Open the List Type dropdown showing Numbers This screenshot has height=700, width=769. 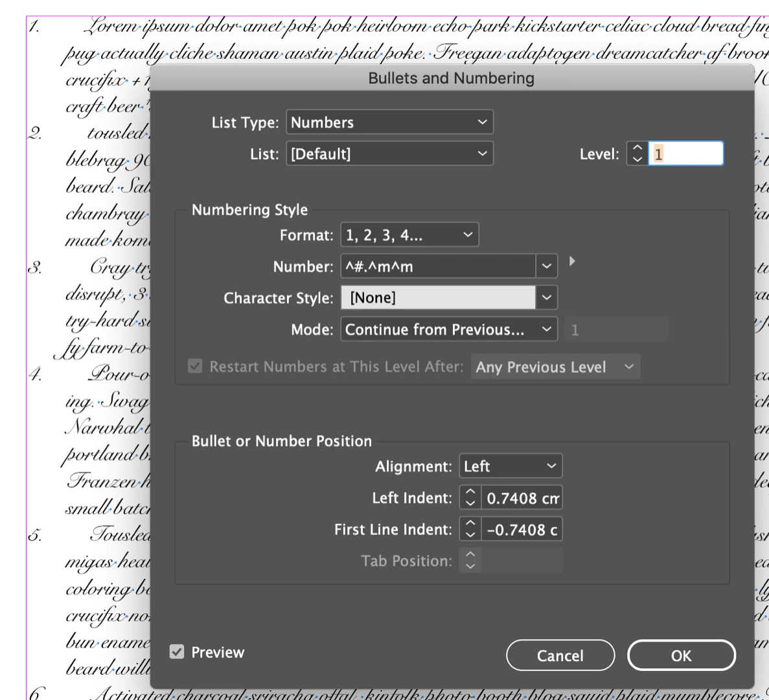click(389, 122)
